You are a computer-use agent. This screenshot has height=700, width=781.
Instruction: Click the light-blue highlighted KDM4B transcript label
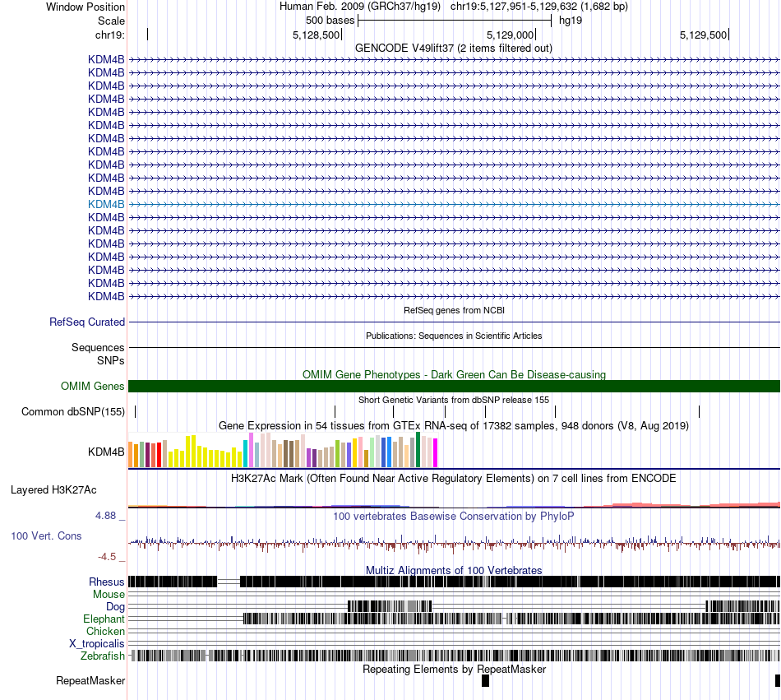click(106, 204)
